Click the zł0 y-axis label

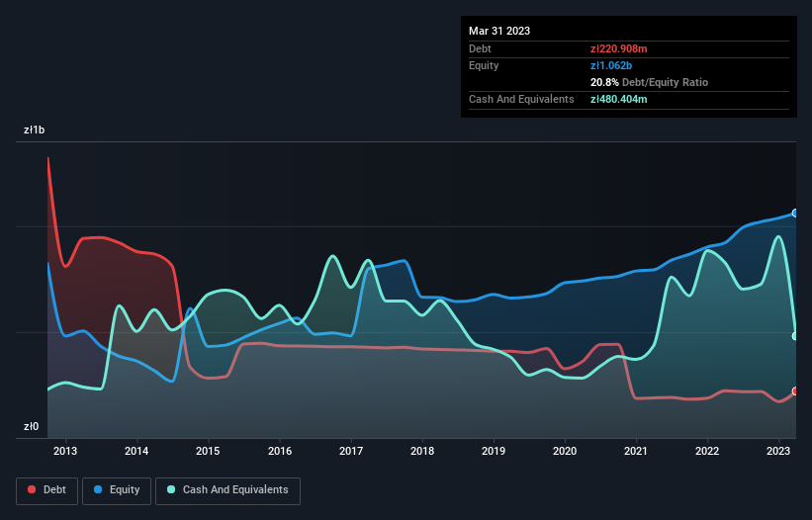pyautogui.click(x=31, y=426)
